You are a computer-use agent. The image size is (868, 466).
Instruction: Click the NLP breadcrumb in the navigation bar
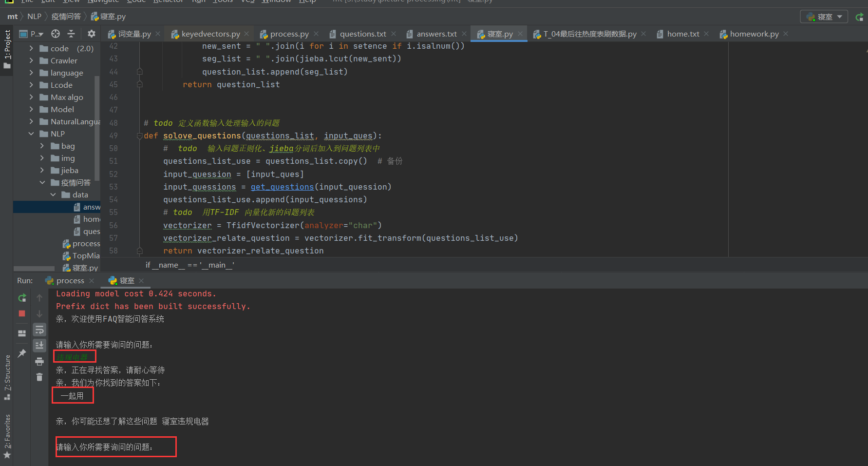tap(34, 17)
